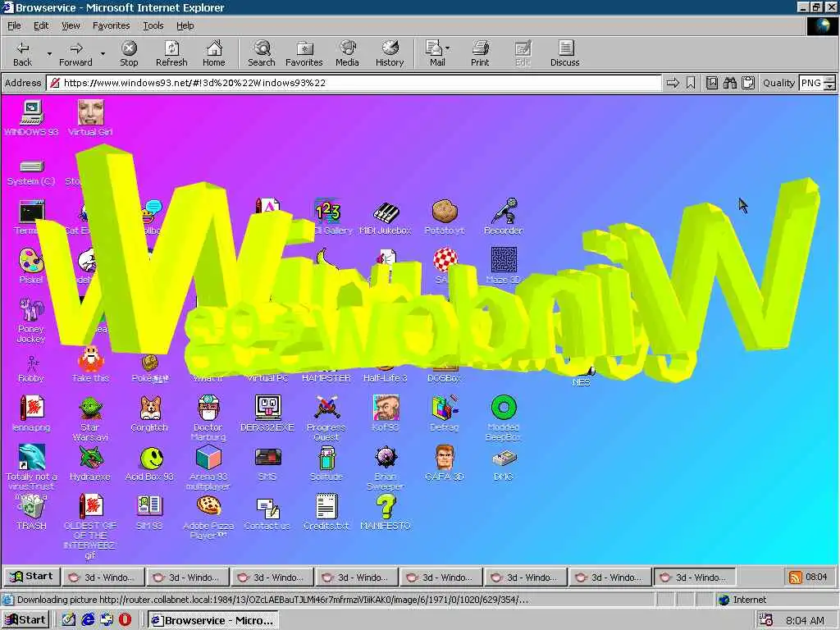
Task: Open the Maze 3D icon
Action: point(504,265)
